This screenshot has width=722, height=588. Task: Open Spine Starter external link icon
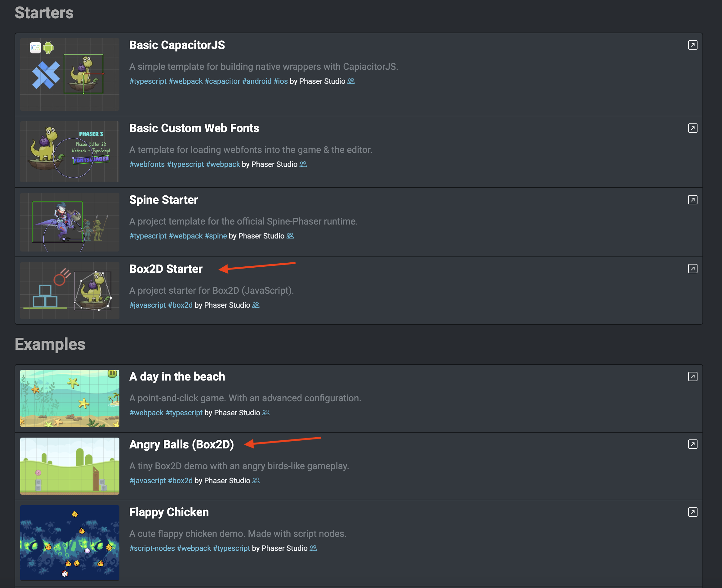pyautogui.click(x=693, y=200)
